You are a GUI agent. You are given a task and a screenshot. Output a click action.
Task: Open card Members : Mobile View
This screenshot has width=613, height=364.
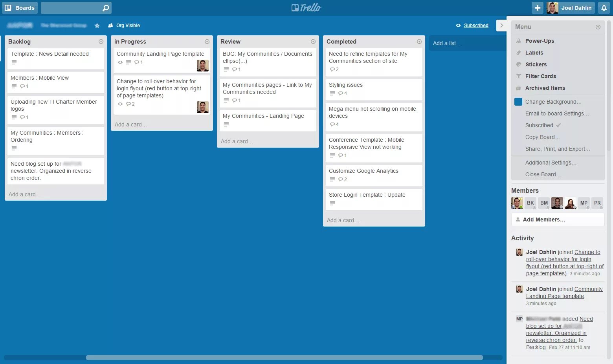(56, 82)
